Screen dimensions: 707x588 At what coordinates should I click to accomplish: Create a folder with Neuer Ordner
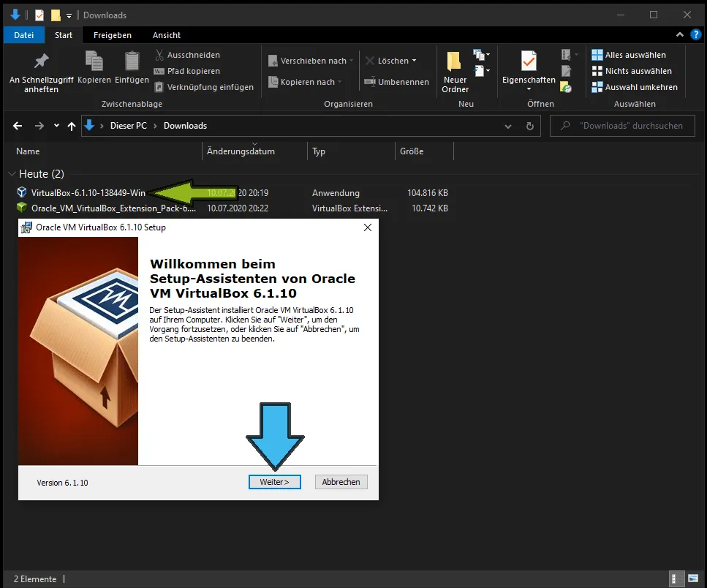455,72
